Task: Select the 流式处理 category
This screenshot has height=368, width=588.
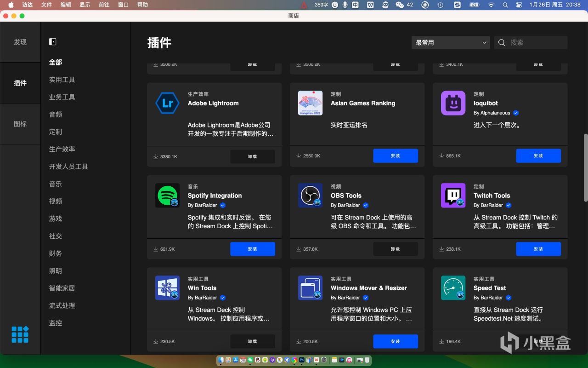Action: (62, 305)
